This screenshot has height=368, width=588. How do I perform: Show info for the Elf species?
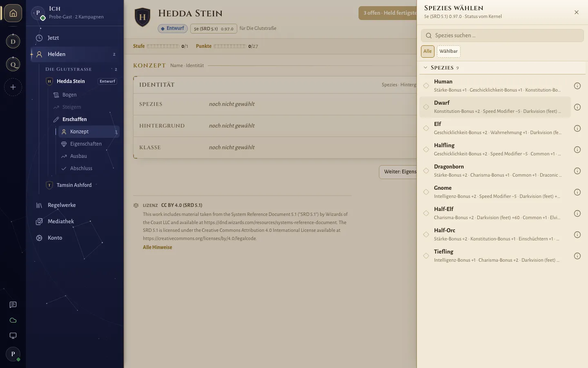pyautogui.click(x=577, y=128)
